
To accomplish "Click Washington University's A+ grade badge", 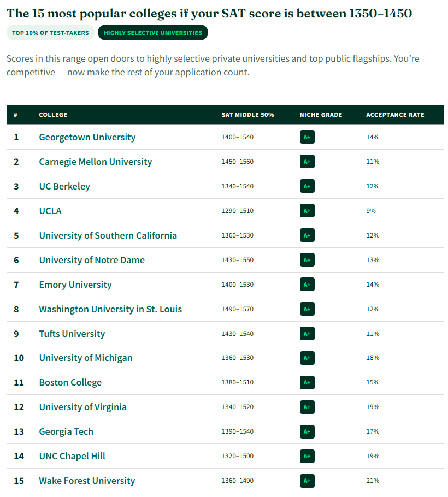I will point(307,309).
